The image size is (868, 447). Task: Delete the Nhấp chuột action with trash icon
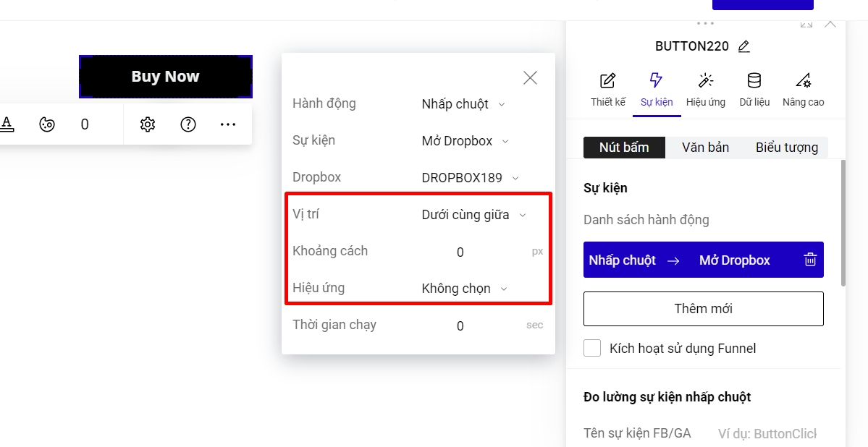tap(810, 260)
